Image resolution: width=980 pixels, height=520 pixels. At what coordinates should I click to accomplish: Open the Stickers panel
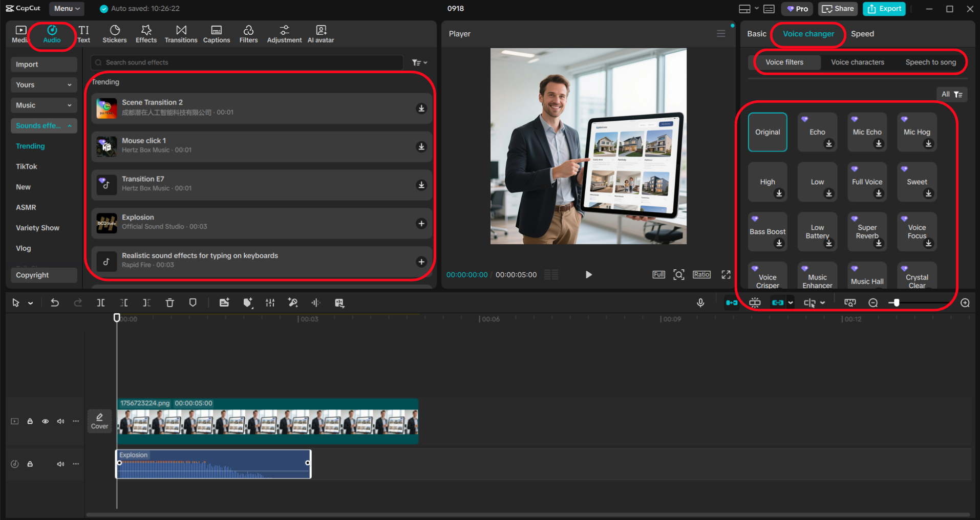pos(114,34)
